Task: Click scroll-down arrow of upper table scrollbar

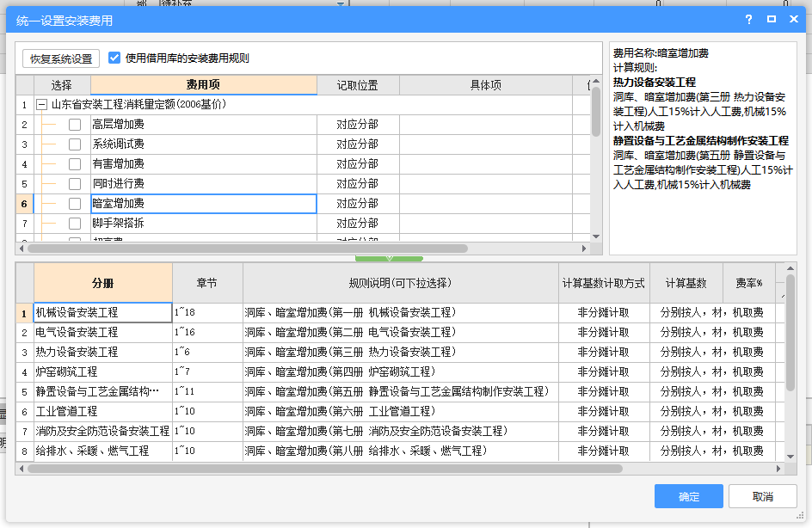Action: pos(596,236)
